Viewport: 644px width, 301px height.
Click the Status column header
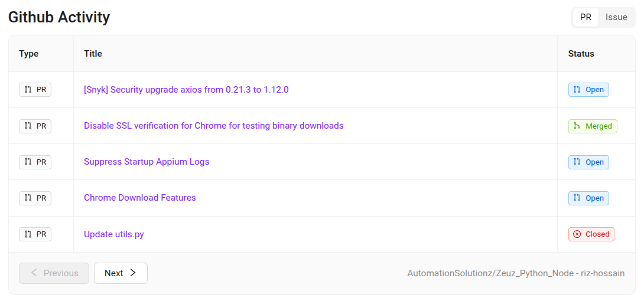click(x=581, y=54)
